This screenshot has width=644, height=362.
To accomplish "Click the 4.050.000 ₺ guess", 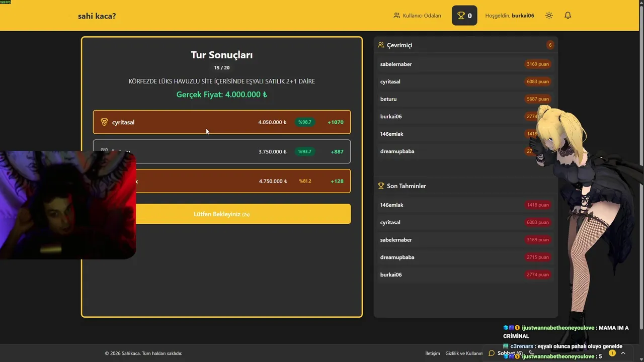I will point(272,122).
